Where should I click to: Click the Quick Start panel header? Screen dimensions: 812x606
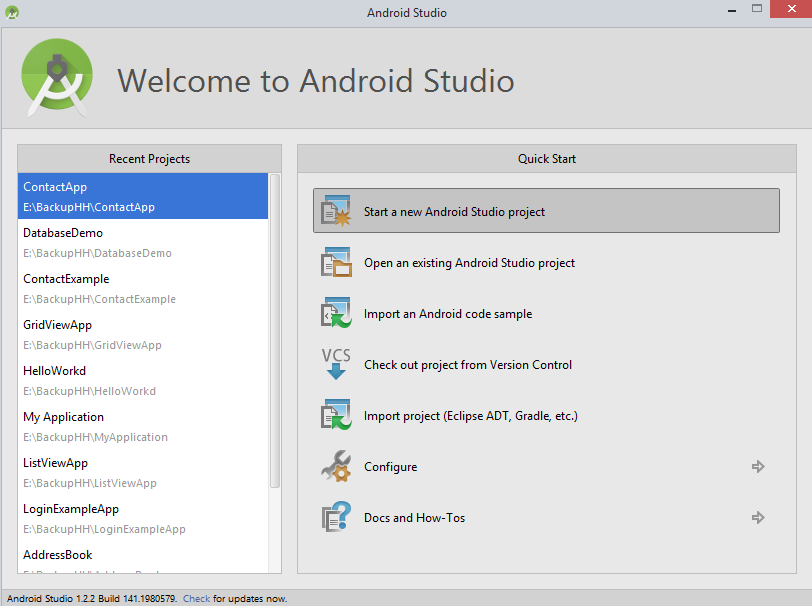point(547,158)
